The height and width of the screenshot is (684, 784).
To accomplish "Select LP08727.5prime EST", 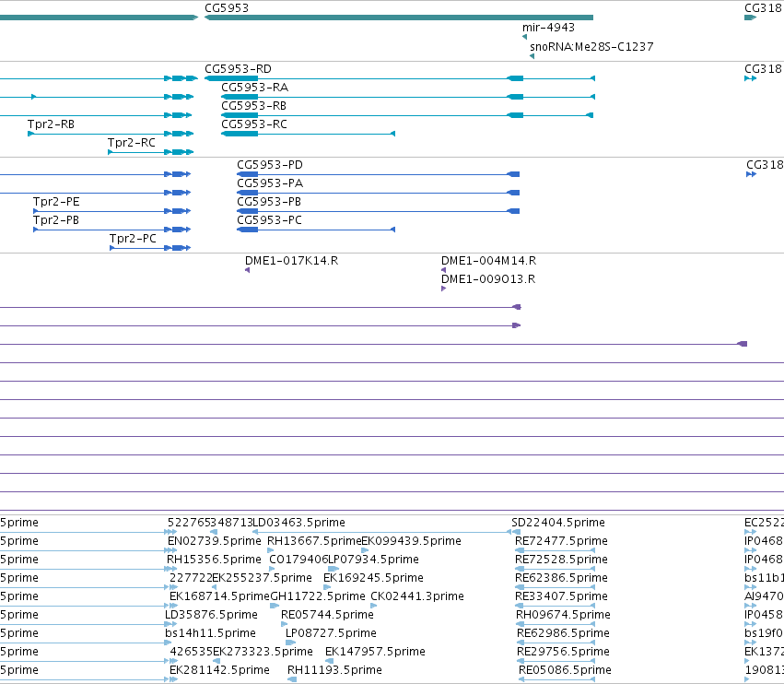I will click(331, 633).
